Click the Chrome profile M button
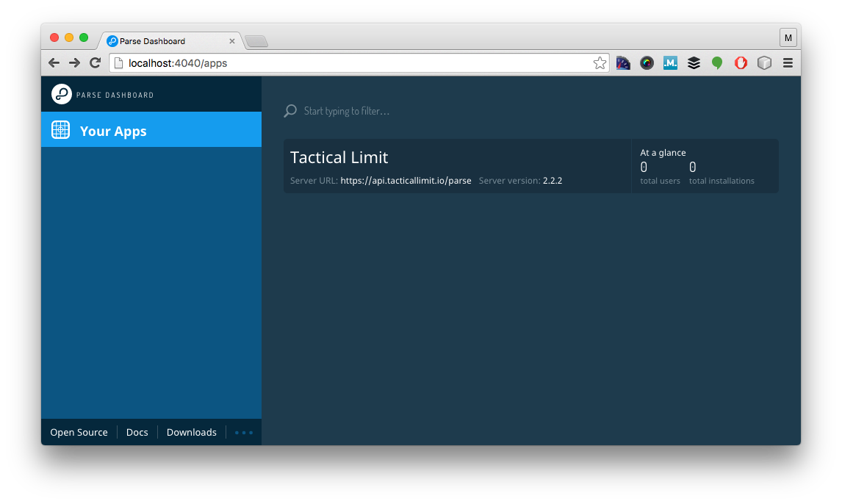The height and width of the screenshot is (504, 842). tap(788, 37)
